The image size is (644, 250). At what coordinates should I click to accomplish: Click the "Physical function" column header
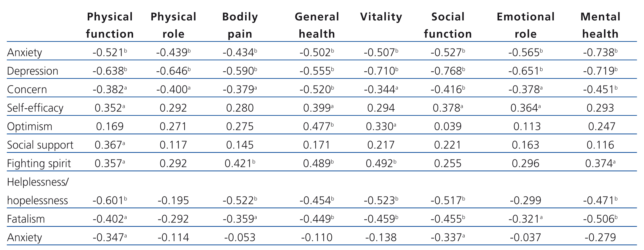tap(110, 25)
